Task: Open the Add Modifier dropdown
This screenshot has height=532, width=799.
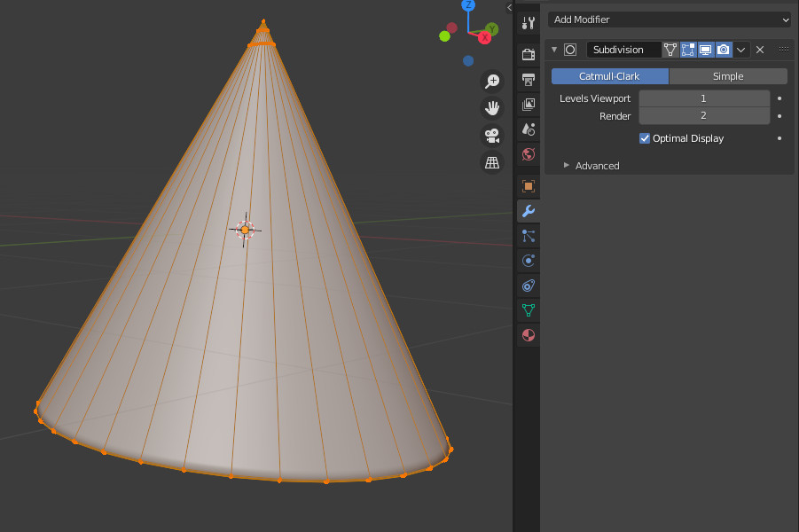Action: click(670, 19)
